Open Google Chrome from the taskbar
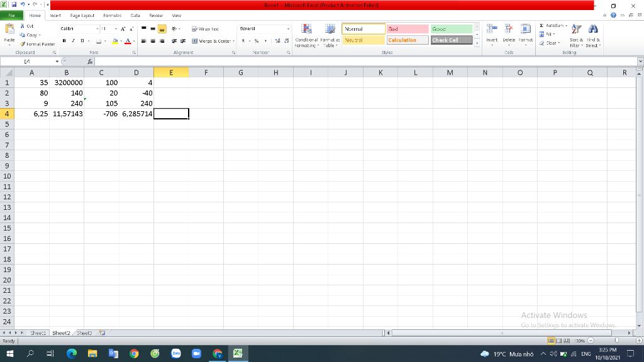Image resolution: width=644 pixels, height=362 pixels. pos(134,353)
